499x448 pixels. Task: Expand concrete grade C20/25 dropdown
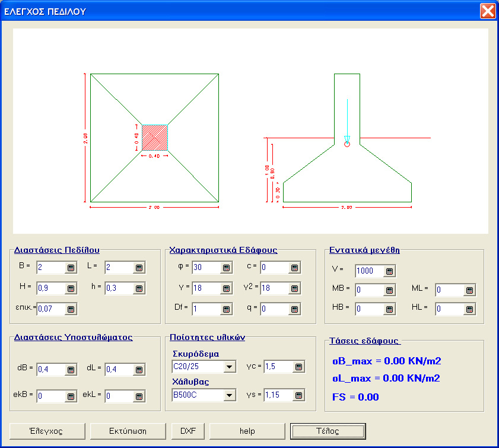click(x=229, y=367)
